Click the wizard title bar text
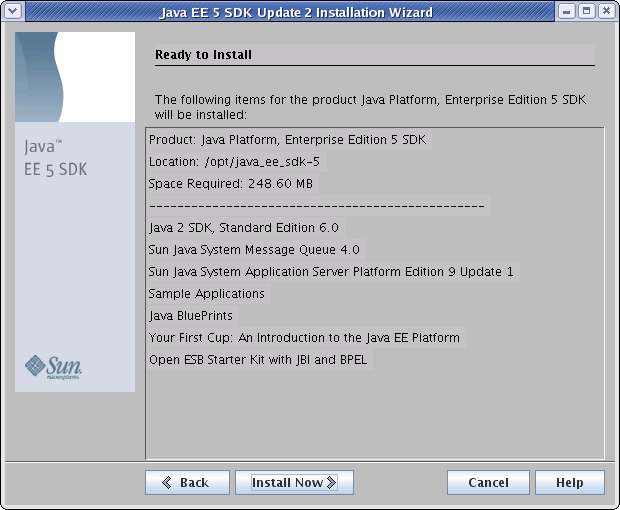This screenshot has height=510, width=620. (x=296, y=12)
